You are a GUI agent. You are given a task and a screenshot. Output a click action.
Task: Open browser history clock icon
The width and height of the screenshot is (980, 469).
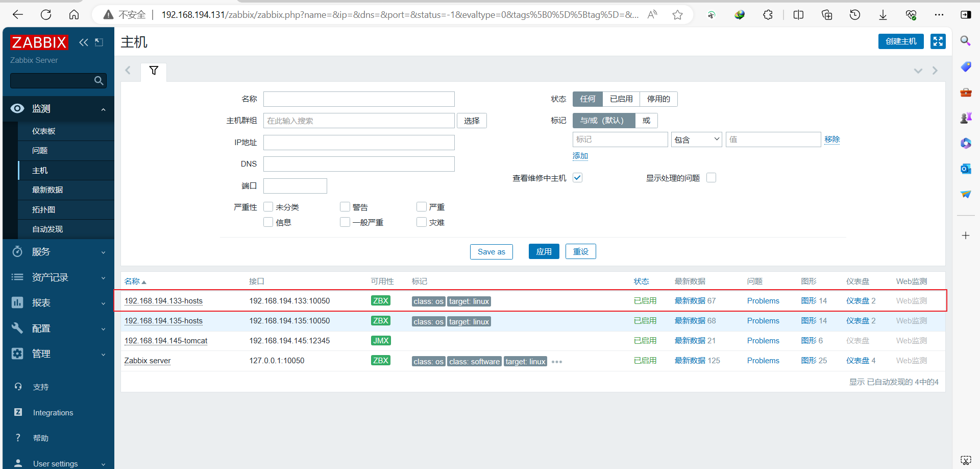tap(855, 15)
